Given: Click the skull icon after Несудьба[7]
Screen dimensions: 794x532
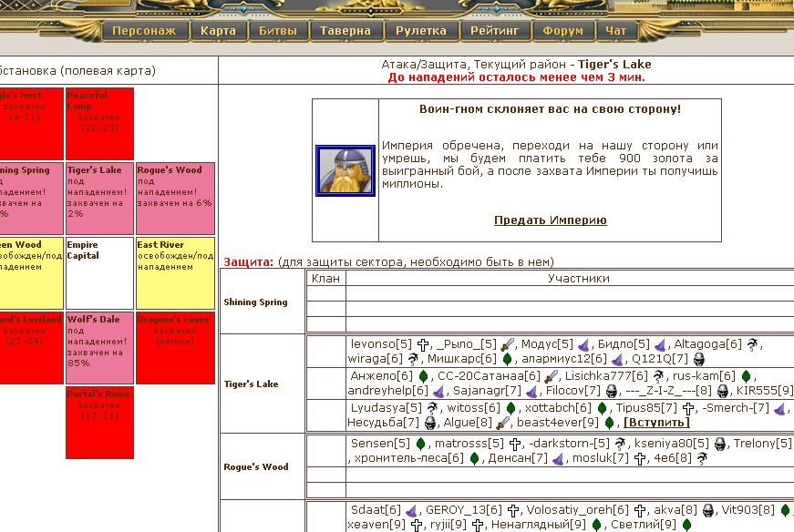Looking at the screenshot, I should pos(430,422).
